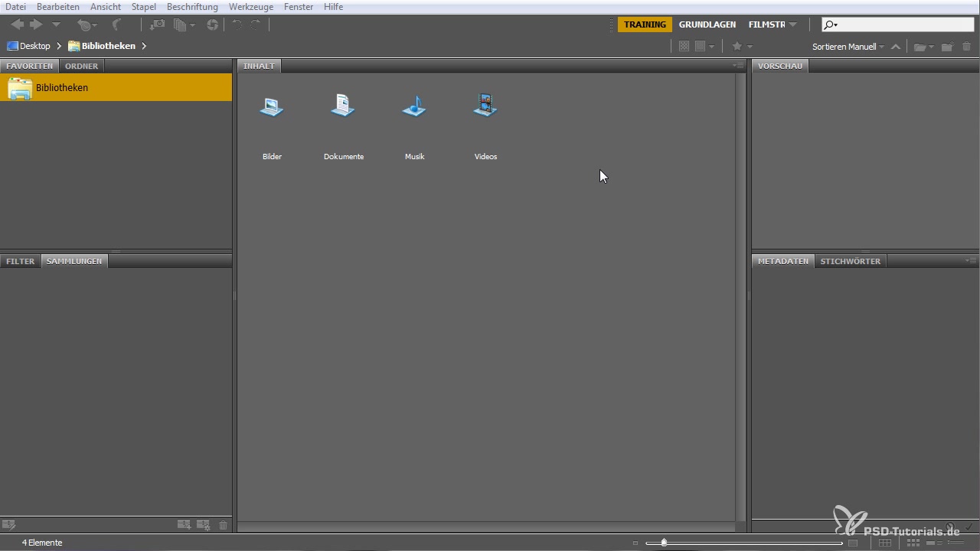Toggle ascending sort order arrow

(x=895, y=47)
